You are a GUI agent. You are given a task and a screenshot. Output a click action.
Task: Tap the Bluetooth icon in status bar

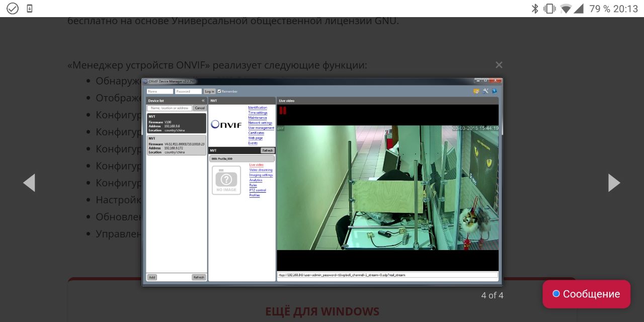(x=535, y=9)
